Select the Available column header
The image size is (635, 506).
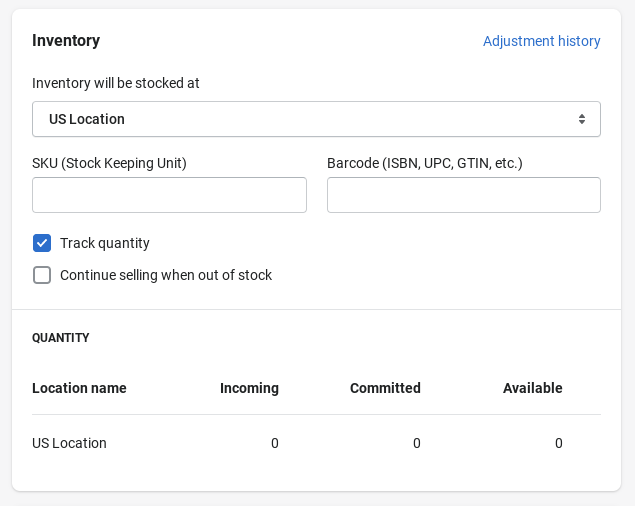coord(533,388)
